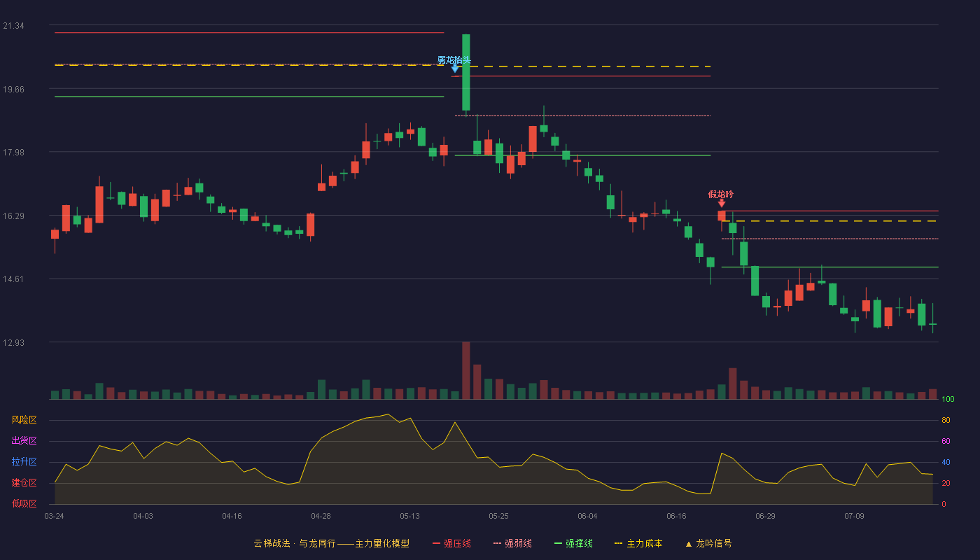Click the 拉升区 zone label
Image resolution: width=980 pixels, height=560 pixels.
[x=24, y=462]
